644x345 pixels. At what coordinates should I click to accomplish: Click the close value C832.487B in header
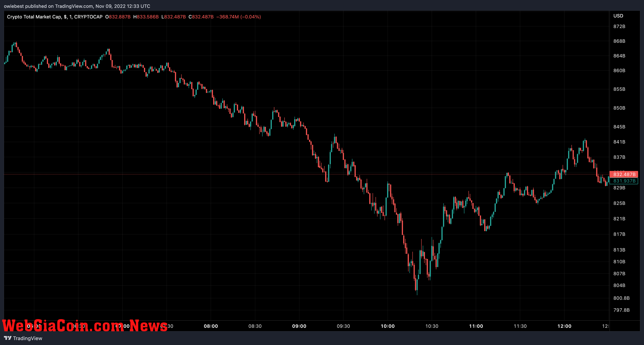201,17
